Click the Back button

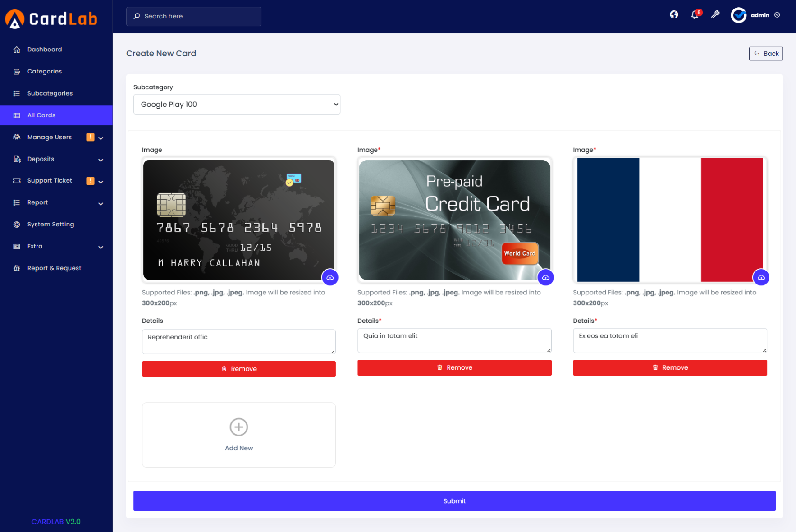pos(766,53)
